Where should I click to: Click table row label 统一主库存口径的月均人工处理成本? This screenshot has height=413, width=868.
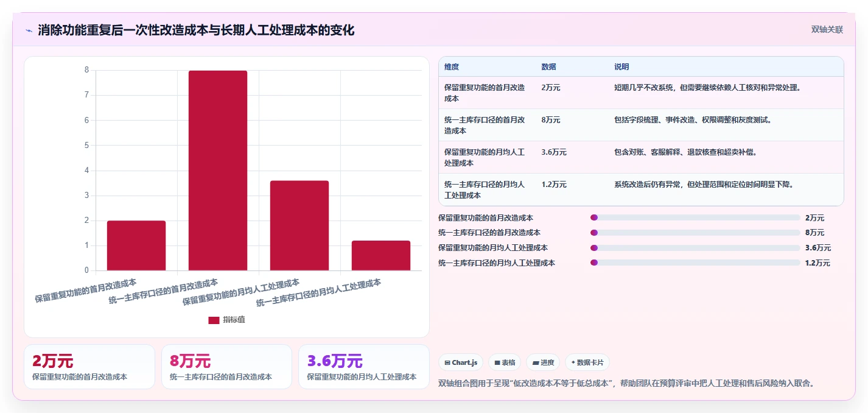(485, 190)
